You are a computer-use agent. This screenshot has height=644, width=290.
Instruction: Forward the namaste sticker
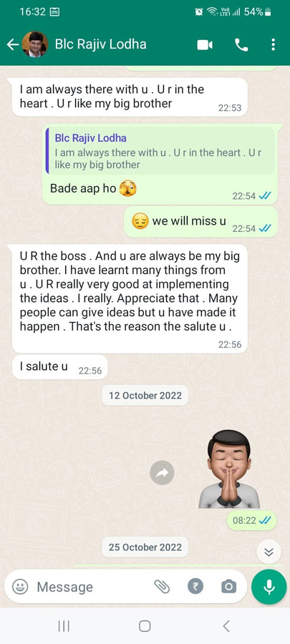tap(163, 473)
